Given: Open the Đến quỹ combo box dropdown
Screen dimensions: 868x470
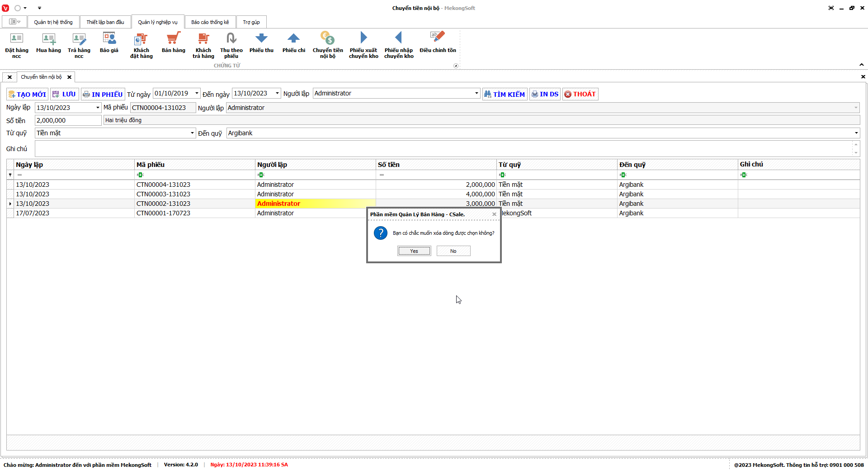Looking at the screenshot, I should click(x=856, y=133).
